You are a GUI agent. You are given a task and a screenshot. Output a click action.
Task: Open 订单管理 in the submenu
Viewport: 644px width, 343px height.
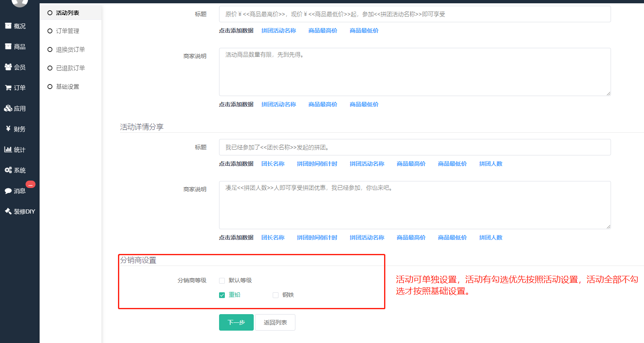[x=67, y=31]
